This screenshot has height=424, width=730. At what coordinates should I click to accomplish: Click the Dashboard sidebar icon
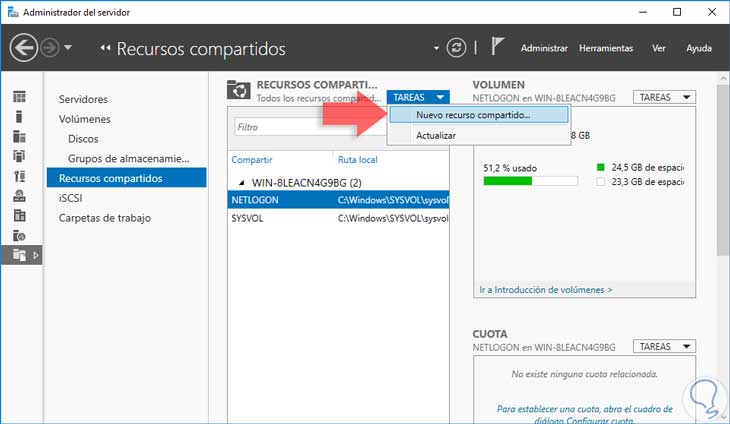[19, 96]
